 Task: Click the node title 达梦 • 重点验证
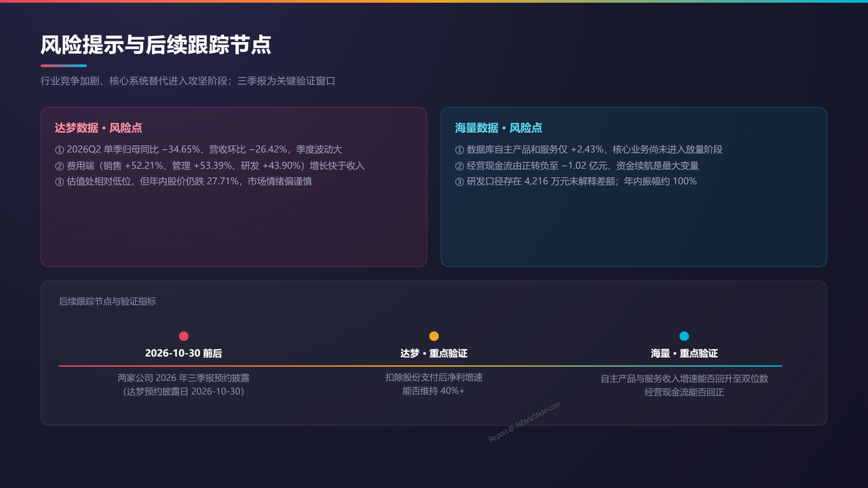click(x=434, y=353)
